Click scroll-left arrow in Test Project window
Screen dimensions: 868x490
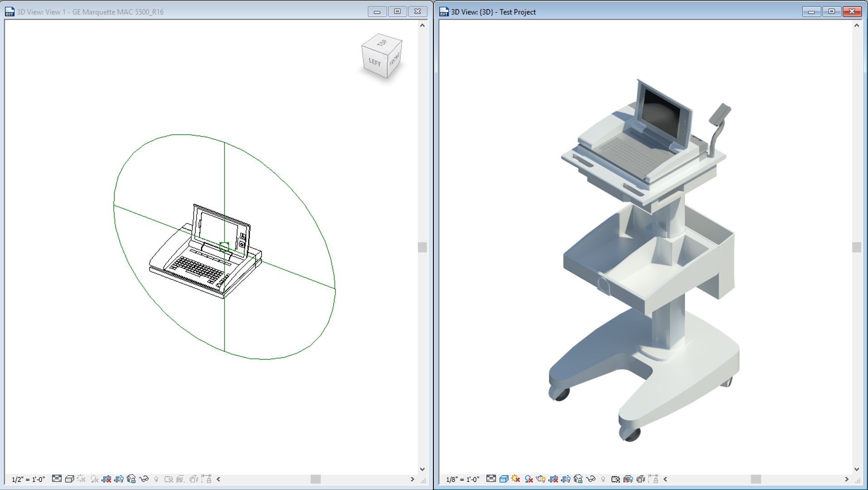tap(665, 479)
